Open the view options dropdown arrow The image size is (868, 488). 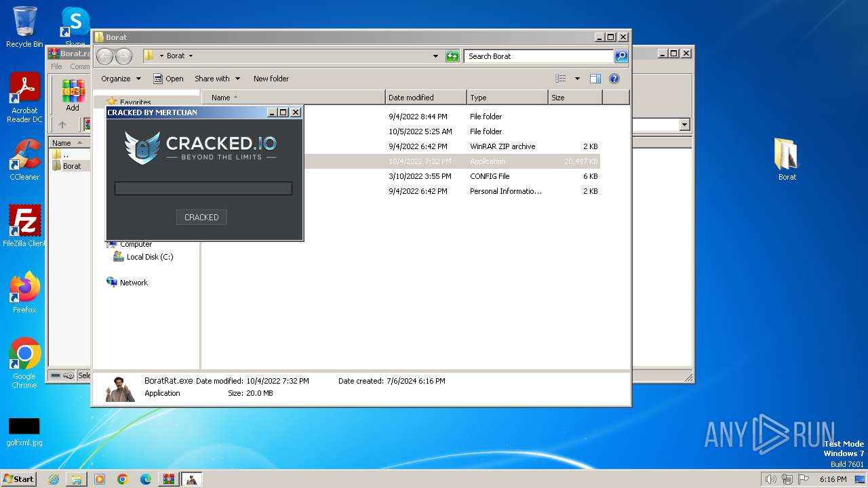pos(577,79)
